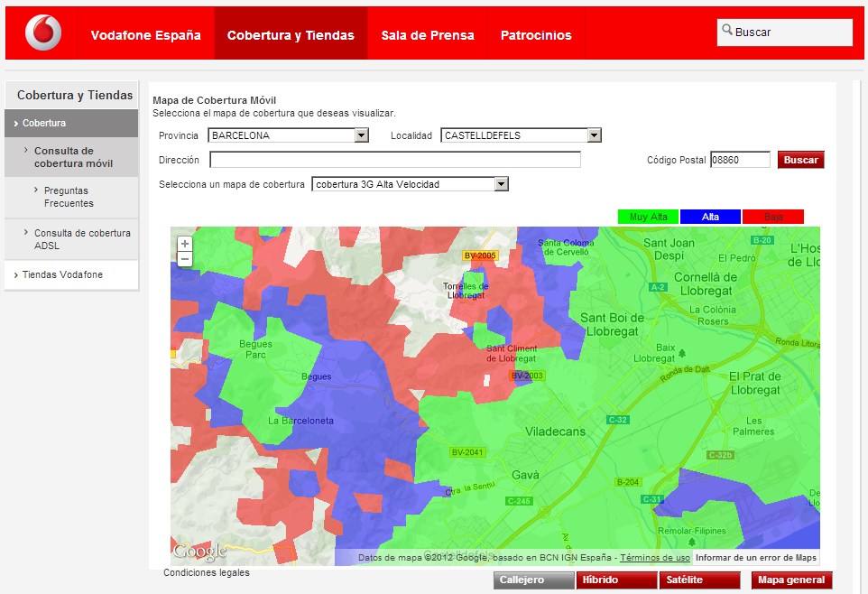Click Sant Joan Despí map label

pyautogui.click(x=669, y=249)
